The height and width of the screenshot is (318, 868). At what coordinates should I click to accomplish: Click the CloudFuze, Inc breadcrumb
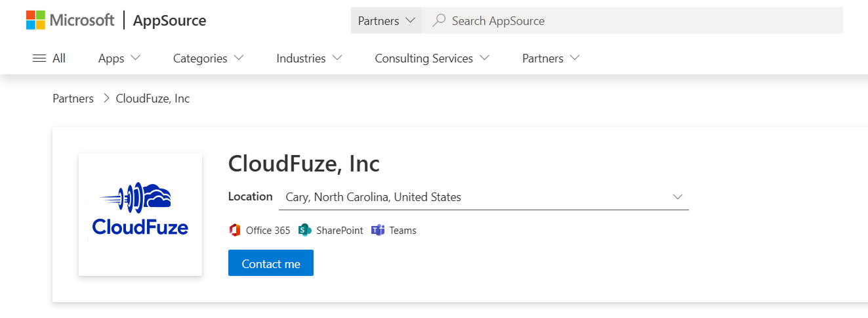[x=153, y=99]
